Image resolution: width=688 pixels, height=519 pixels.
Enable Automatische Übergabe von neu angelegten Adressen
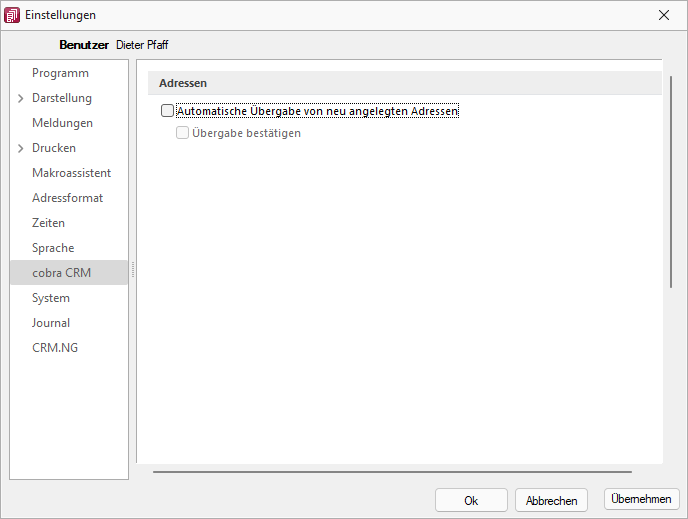point(167,111)
